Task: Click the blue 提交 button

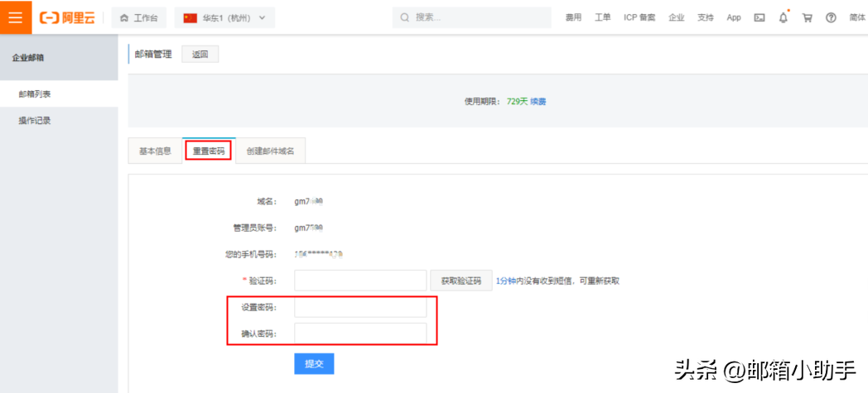Action: 314,364
